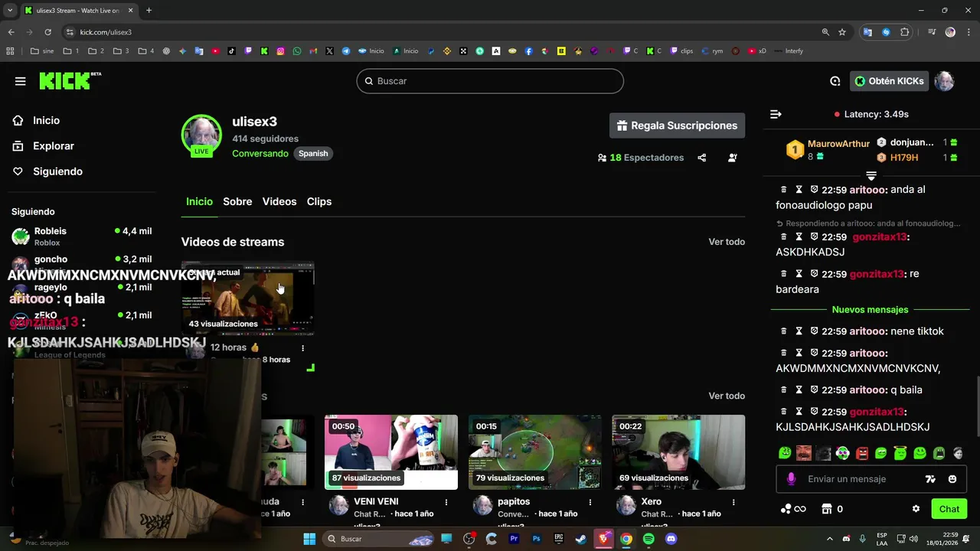Screen dimensions: 980x551
Task: Click MaurowArthur in leaderboard
Action: coord(838,143)
